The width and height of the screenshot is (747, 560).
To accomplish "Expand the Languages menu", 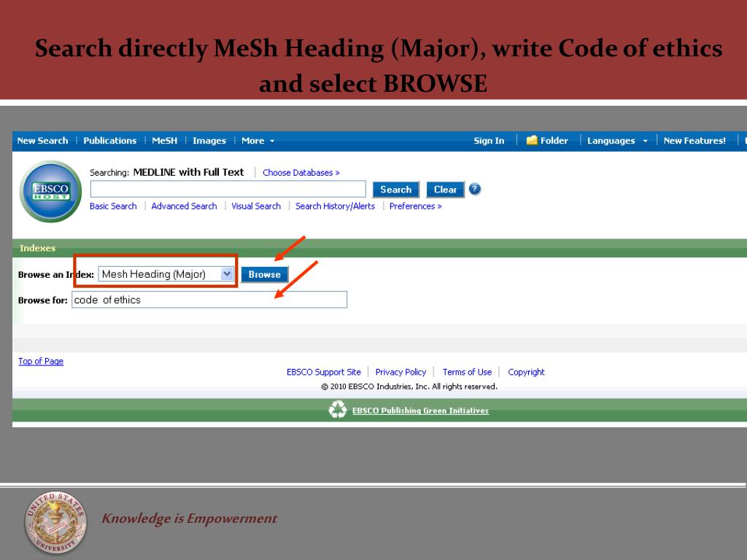I will [617, 141].
